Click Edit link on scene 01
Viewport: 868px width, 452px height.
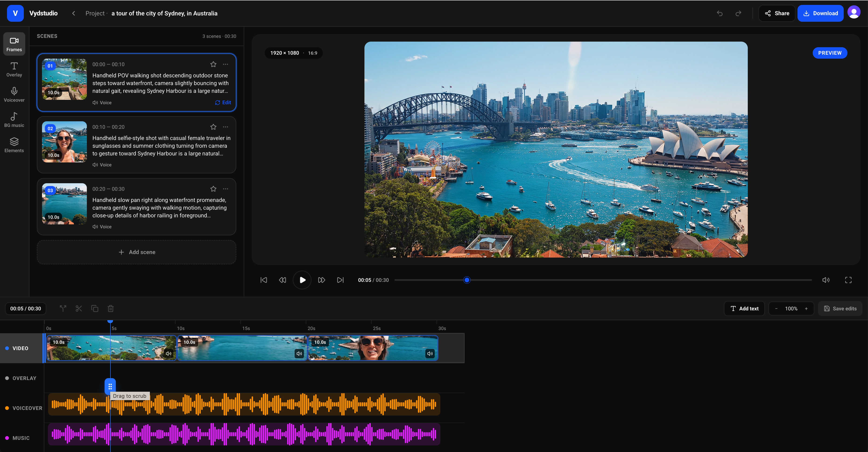(223, 103)
